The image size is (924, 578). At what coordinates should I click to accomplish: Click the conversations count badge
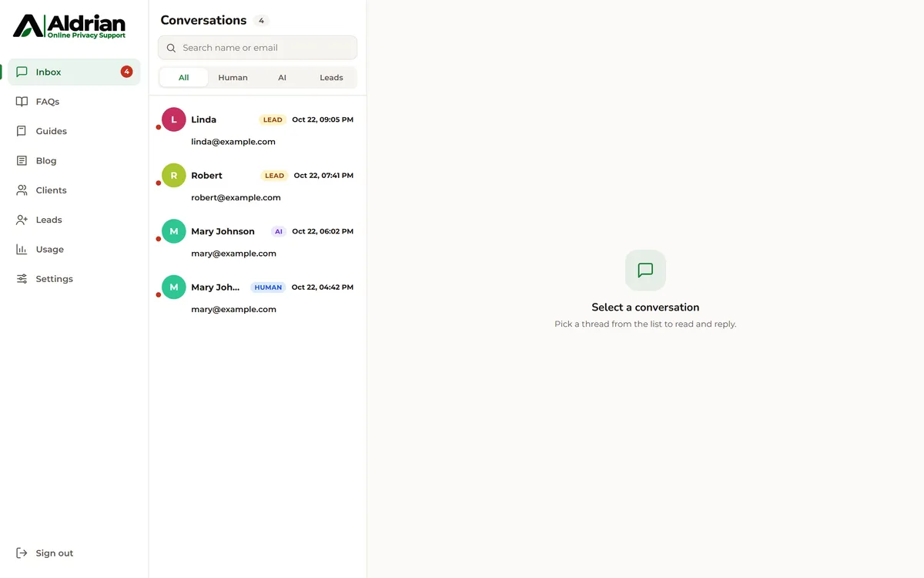[x=261, y=21]
